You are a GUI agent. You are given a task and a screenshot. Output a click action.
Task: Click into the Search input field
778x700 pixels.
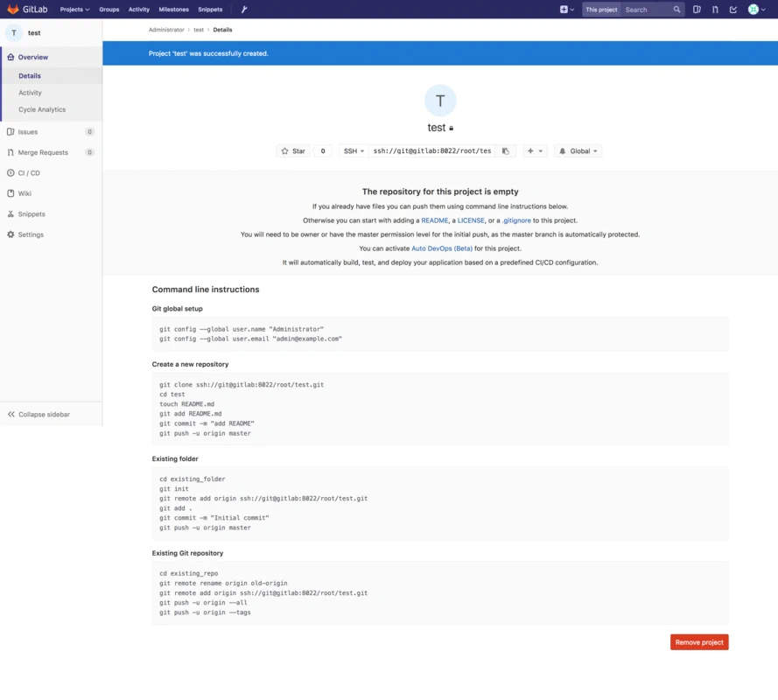[646, 10]
